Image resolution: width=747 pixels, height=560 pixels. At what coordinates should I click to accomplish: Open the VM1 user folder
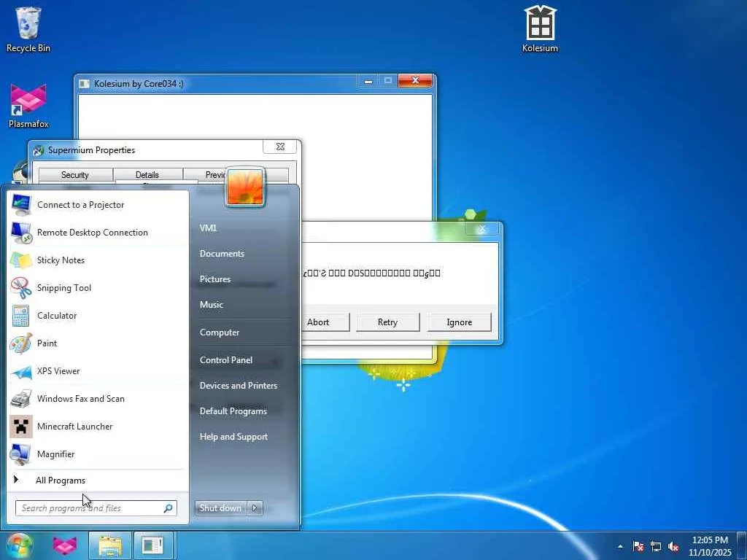coord(208,228)
